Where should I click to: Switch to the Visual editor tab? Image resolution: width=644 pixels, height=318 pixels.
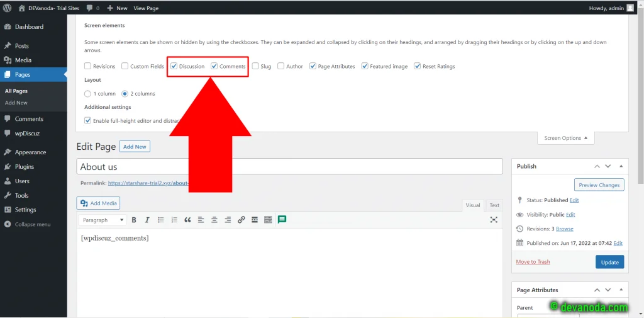click(473, 205)
